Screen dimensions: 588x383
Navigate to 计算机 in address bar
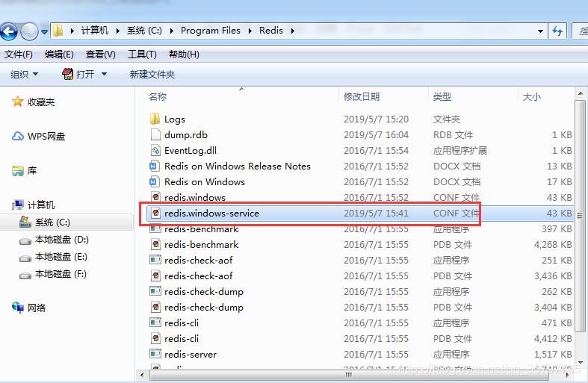point(94,31)
